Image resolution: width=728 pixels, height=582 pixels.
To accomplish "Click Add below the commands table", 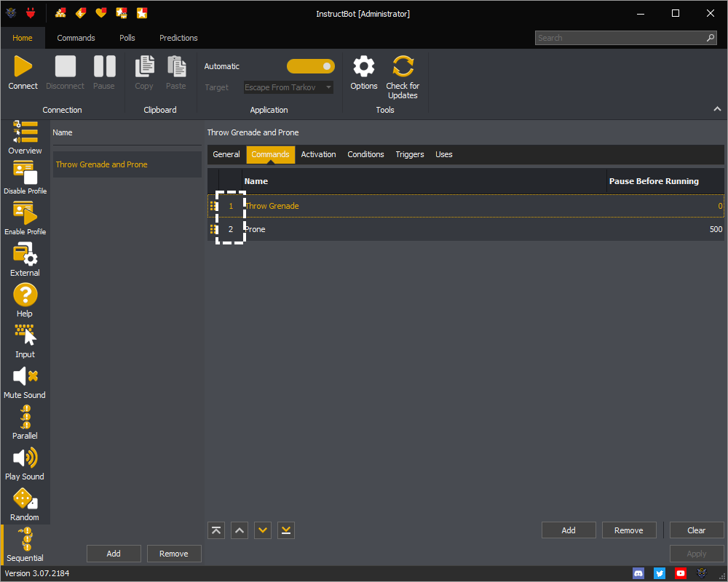I will click(569, 530).
